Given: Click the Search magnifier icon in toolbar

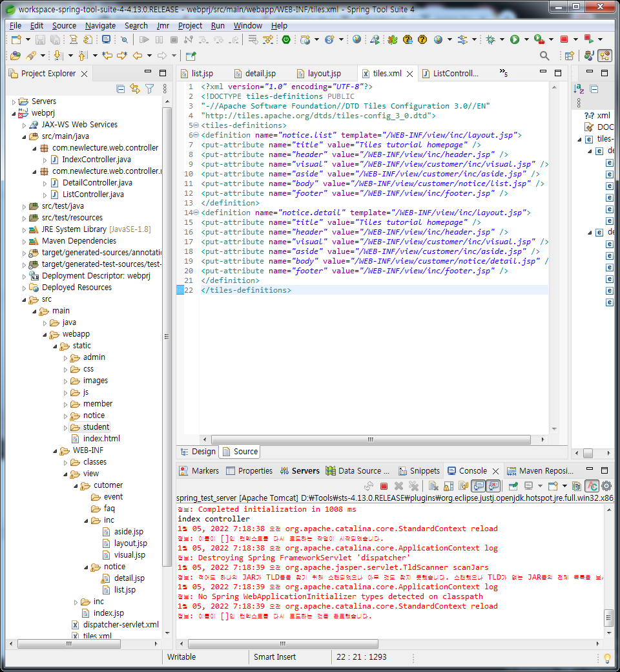Looking at the screenshot, I should [x=544, y=56].
